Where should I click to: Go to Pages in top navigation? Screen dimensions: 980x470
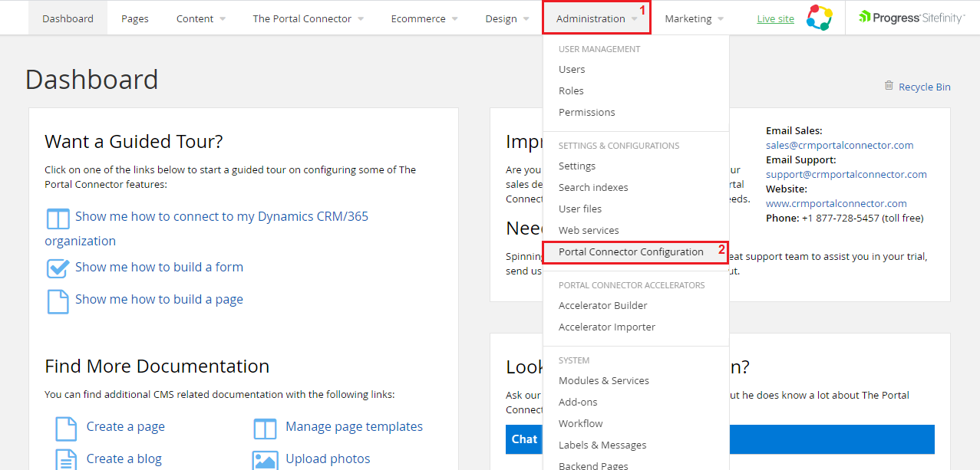tap(135, 18)
